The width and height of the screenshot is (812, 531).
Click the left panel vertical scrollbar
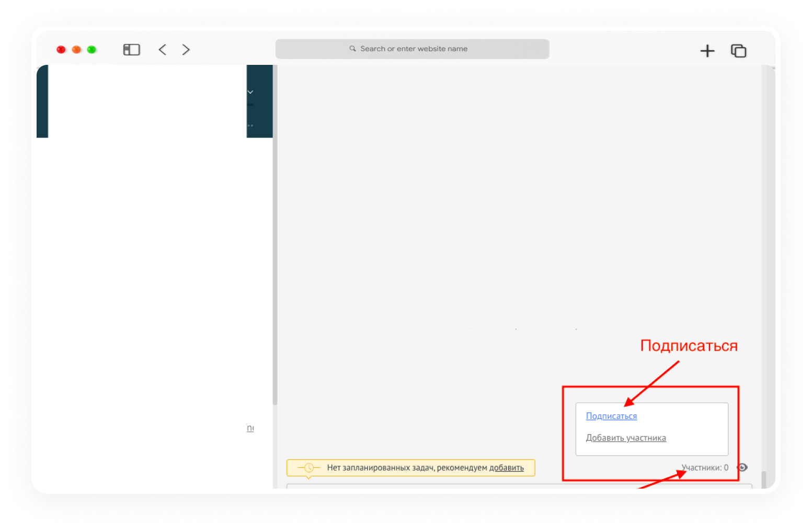click(275, 235)
